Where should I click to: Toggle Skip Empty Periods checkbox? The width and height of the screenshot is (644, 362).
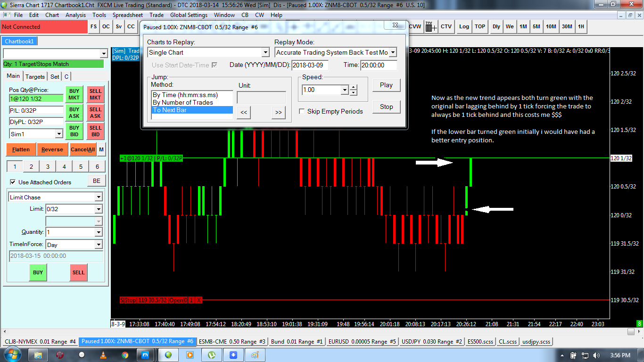click(302, 112)
